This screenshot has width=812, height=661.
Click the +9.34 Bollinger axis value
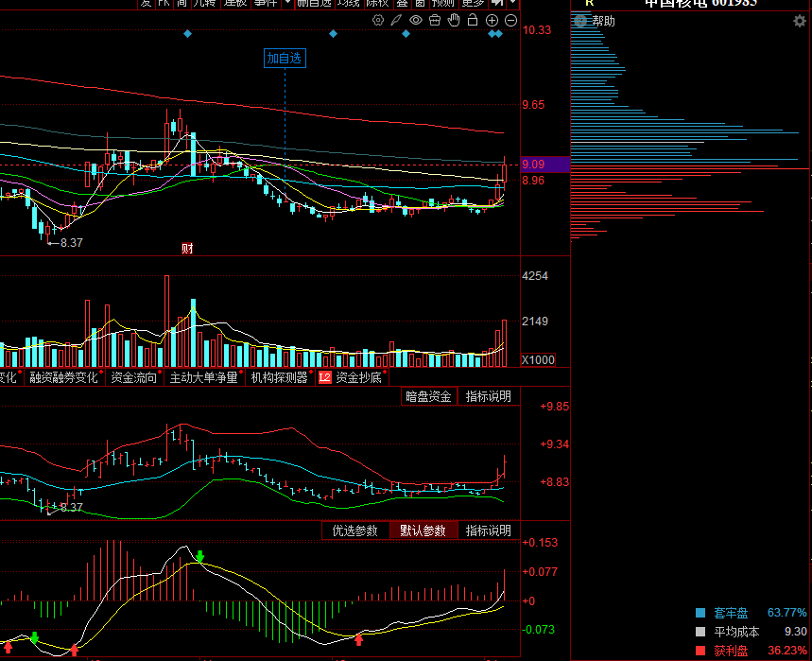(554, 444)
